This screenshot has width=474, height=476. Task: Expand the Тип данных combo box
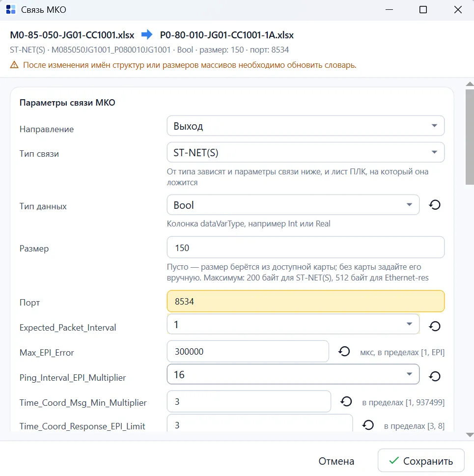click(293, 205)
